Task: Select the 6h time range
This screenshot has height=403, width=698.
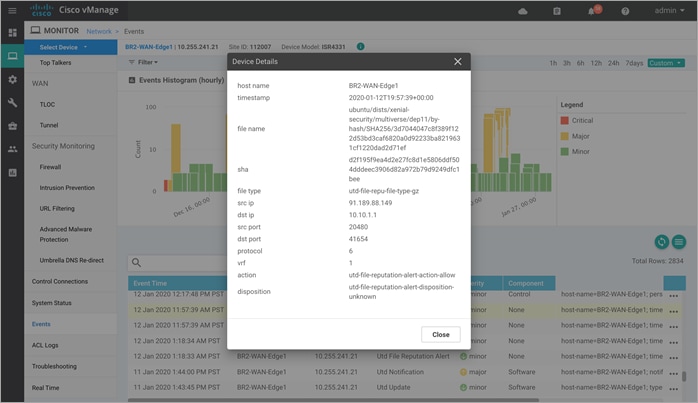Action: point(580,63)
